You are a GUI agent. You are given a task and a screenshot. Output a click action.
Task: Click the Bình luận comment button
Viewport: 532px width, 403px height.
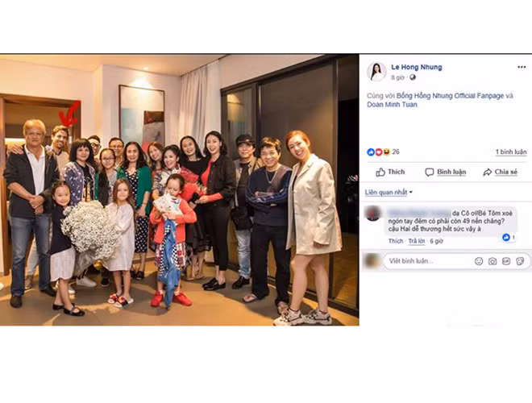click(446, 172)
